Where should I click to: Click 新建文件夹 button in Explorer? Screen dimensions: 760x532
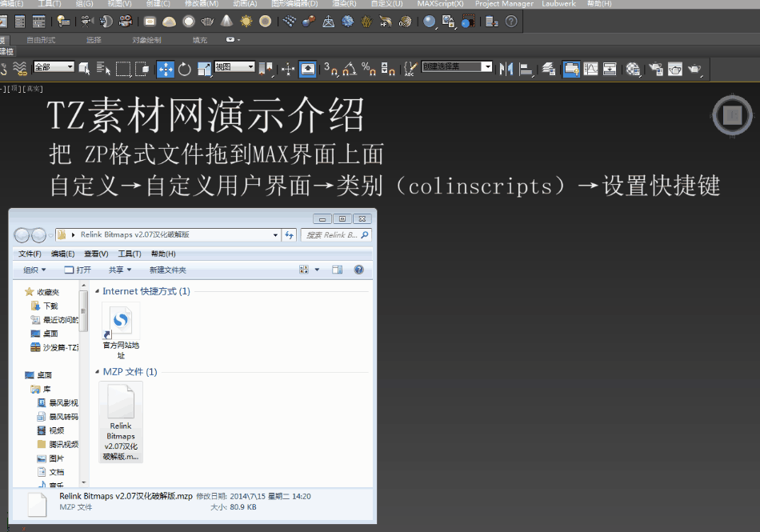coord(168,270)
